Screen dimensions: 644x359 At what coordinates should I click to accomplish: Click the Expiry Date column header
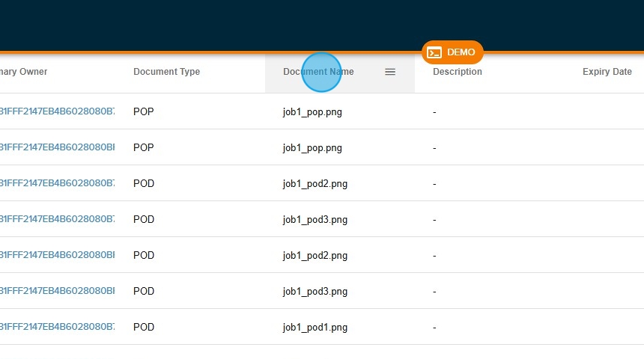607,72
